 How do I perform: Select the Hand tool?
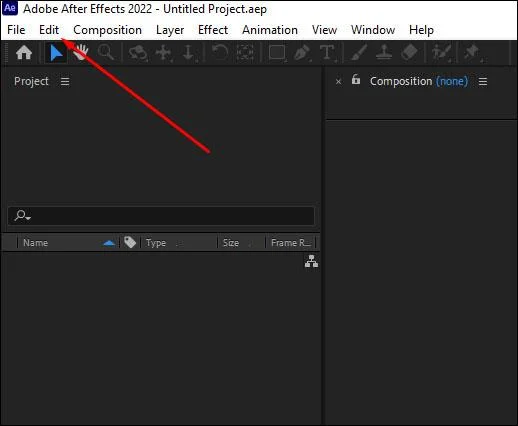[81, 53]
